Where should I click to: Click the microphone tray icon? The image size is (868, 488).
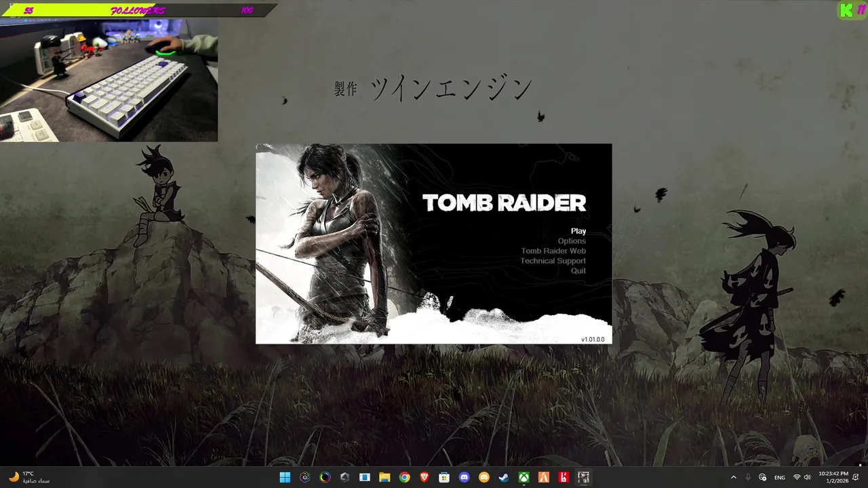click(749, 477)
